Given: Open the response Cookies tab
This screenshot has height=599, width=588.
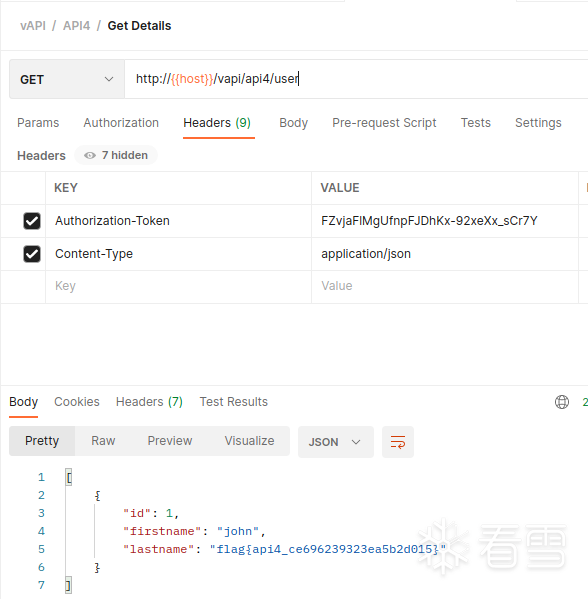Looking at the screenshot, I should [77, 402].
